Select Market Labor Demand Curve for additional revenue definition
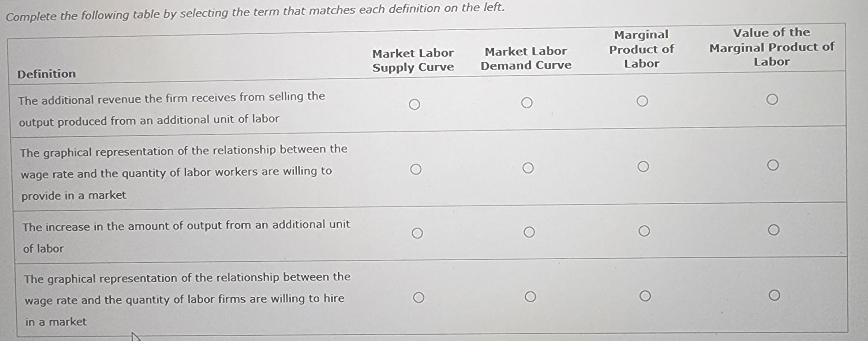This screenshot has width=868, height=341. [x=527, y=102]
